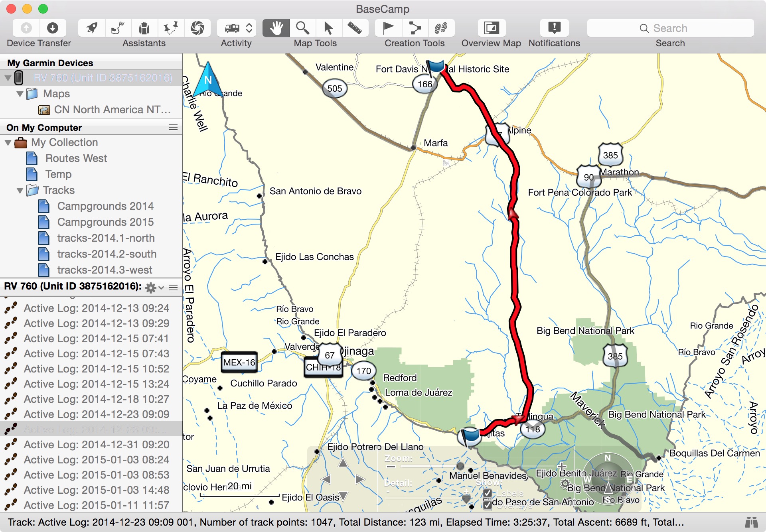Open the Overview Map window

tap(492, 28)
